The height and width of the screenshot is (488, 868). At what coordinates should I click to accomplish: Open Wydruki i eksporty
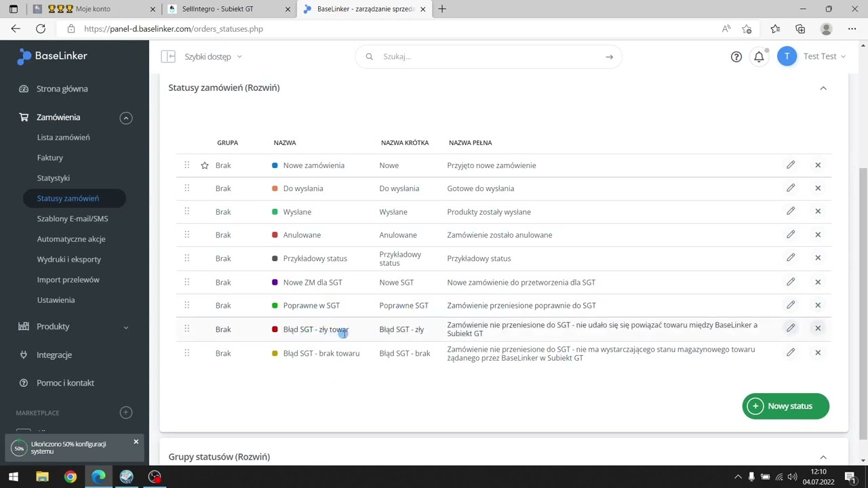[x=69, y=259]
